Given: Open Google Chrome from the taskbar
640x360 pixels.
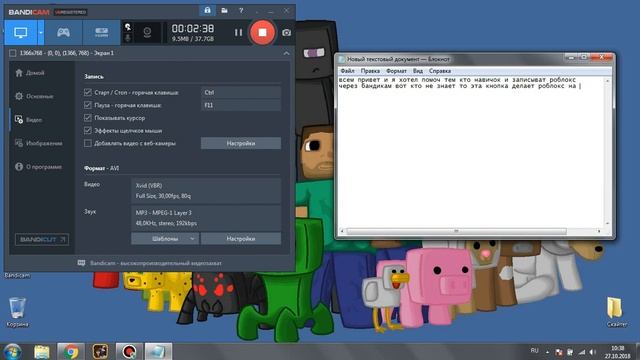Looking at the screenshot, I should click(x=71, y=352).
